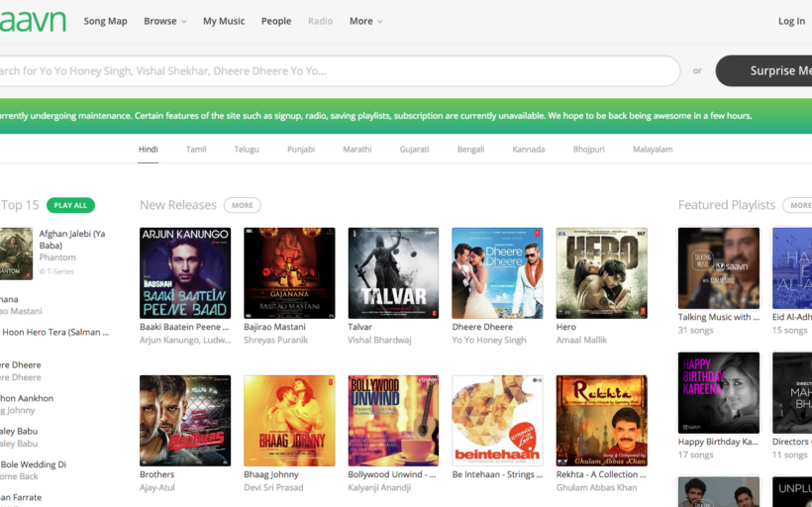The height and width of the screenshot is (507, 812).
Task: Click the Talking Music with ... title
Action: pyautogui.click(x=719, y=317)
